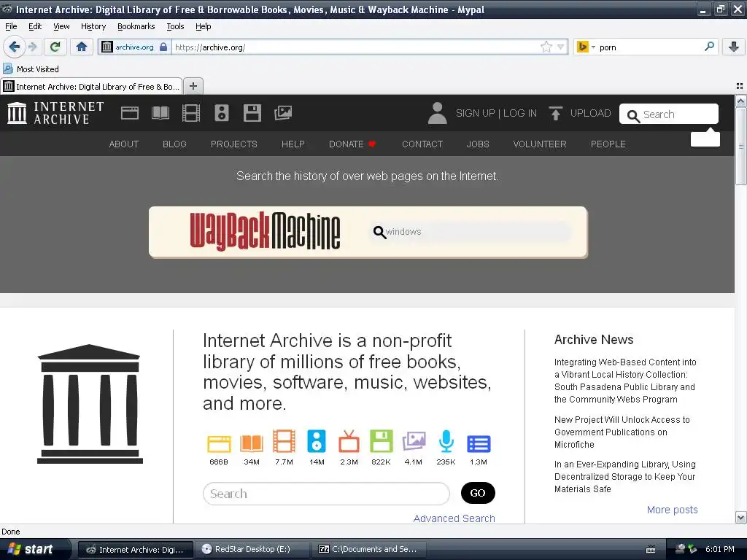
Task: Open a new tab with the plus button
Action: pyautogui.click(x=193, y=86)
